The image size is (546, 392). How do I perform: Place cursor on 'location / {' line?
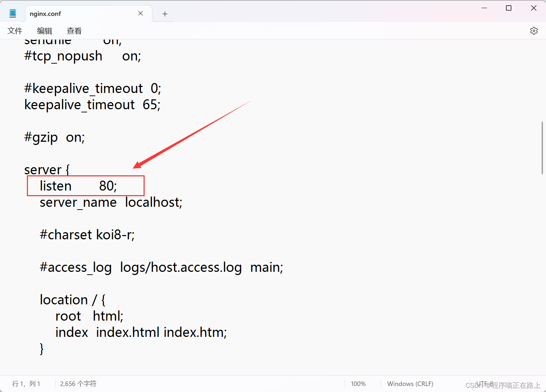(72, 300)
